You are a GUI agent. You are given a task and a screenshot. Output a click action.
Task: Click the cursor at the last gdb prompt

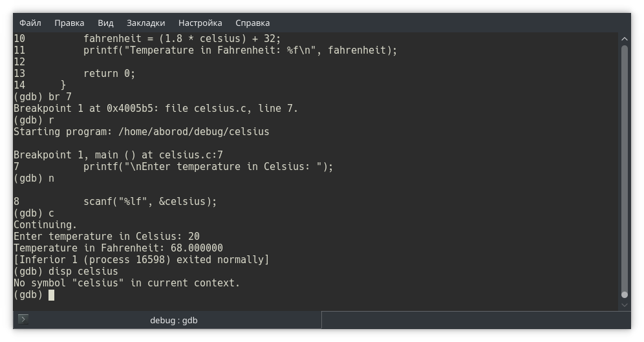point(51,295)
